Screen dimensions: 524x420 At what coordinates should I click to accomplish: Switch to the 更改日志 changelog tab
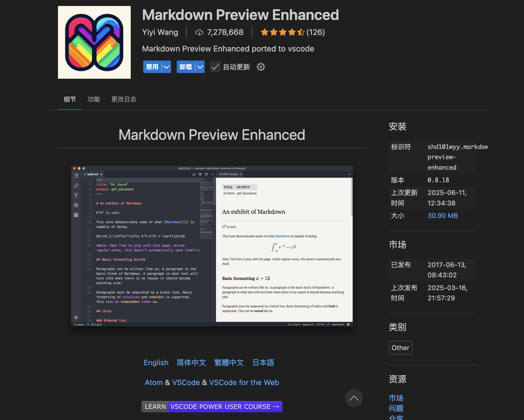(x=124, y=99)
